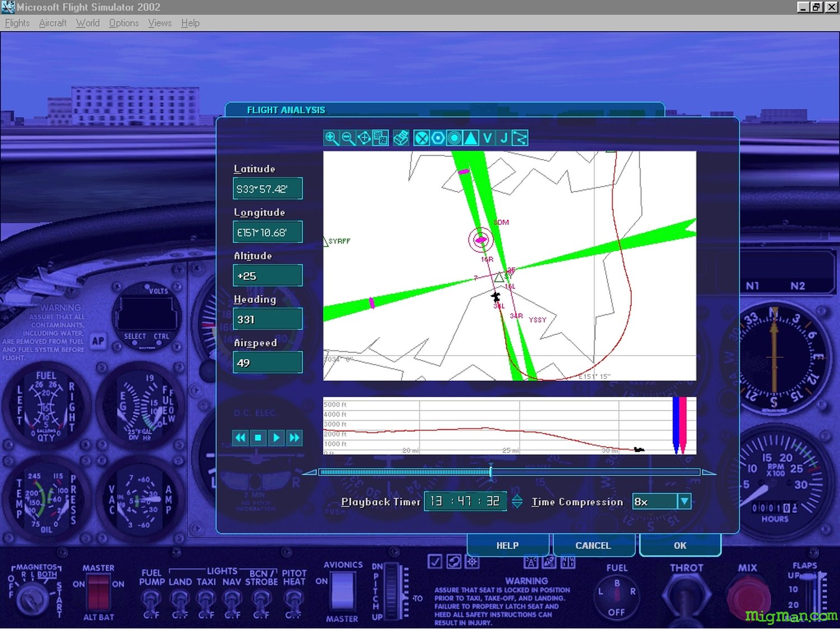Click the right arrow at playback slider end
Viewport: 840px width, 630px height.
pyautogui.click(x=709, y=473)
